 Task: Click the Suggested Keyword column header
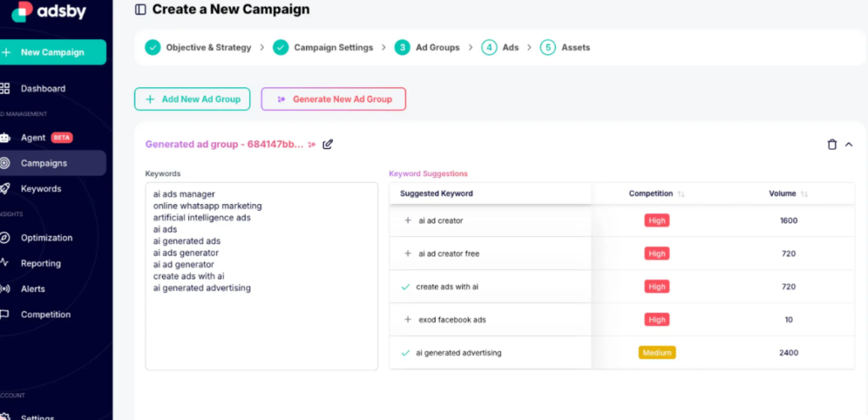[x=437, y=193]
